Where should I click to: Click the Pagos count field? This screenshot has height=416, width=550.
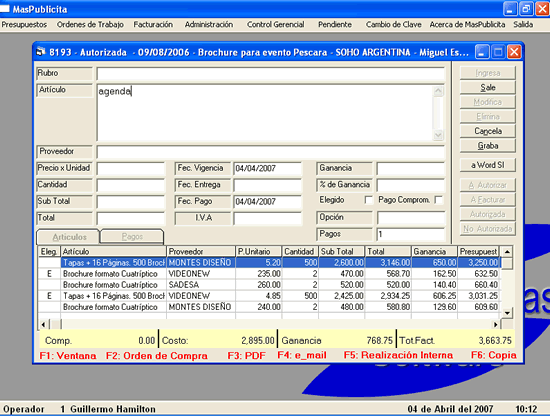(410, 234)
